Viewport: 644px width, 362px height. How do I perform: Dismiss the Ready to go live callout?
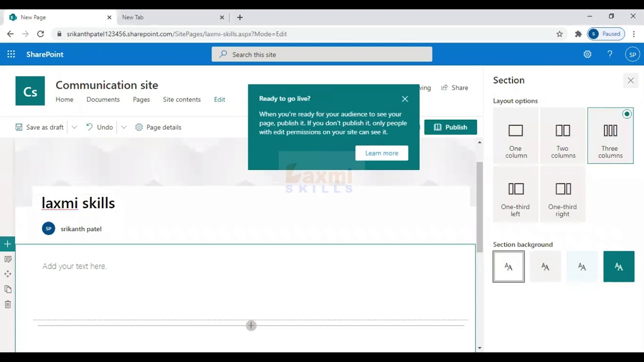pos(405,99)
